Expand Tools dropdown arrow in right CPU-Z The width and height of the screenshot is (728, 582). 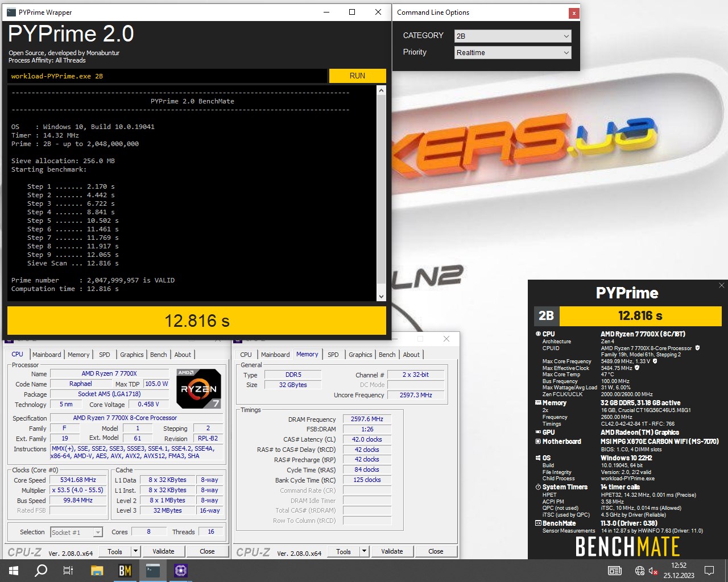tap(364, 551)
